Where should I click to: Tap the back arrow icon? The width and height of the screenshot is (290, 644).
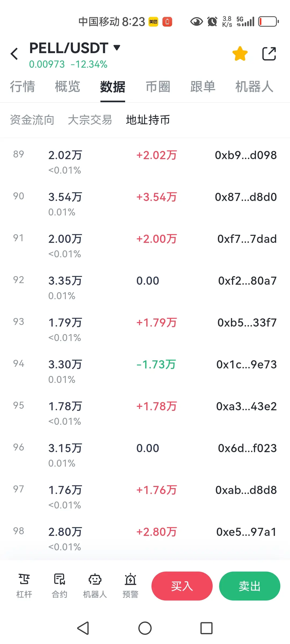[14, 54]
